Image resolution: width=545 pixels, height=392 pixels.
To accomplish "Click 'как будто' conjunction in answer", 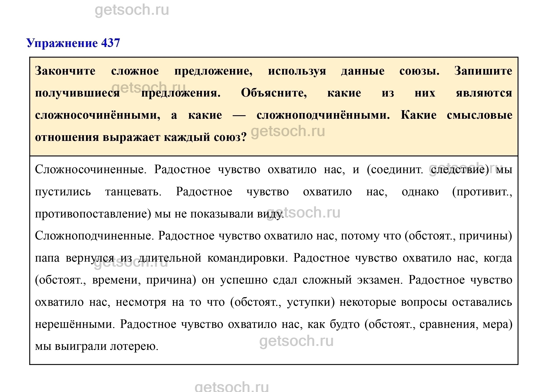I will pos(333,324).
